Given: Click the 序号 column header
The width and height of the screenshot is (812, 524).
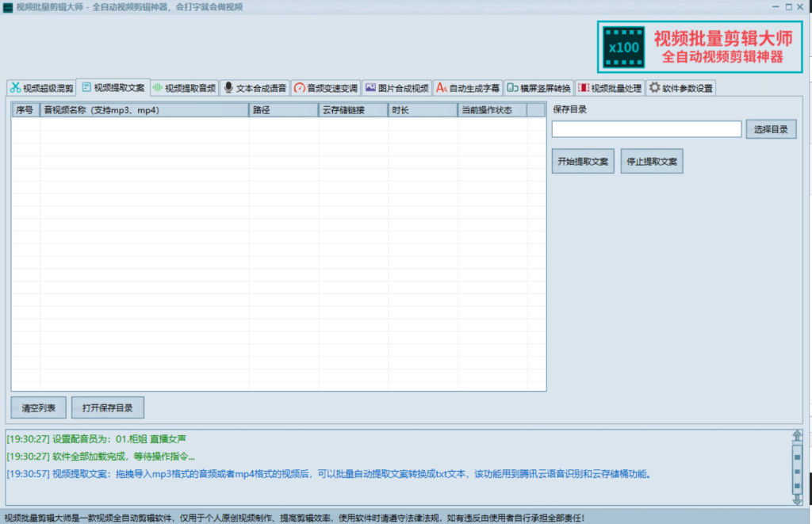Looking at the screenshot, I should point(26,109).
